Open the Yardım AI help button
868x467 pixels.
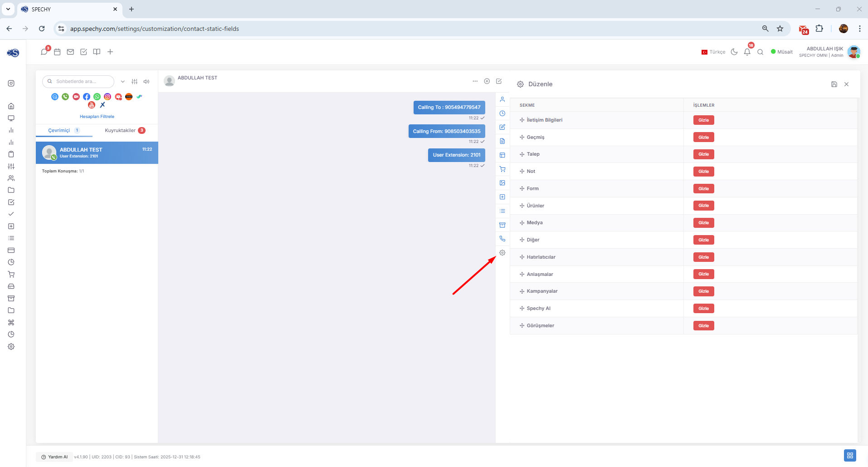click(54, 457)
